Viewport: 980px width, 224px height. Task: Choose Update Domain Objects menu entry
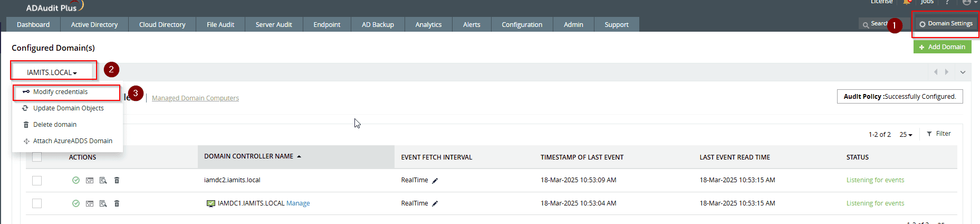point(68,108)
